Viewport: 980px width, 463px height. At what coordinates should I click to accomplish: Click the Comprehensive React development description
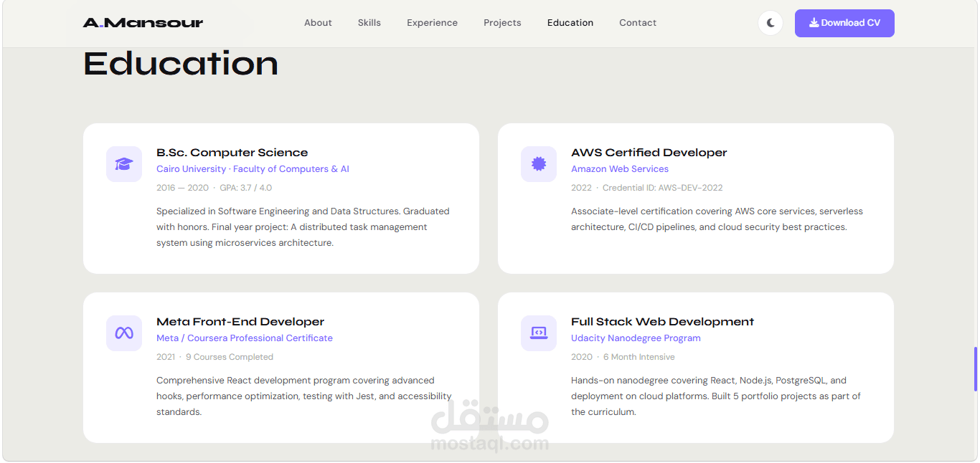tap(304, 396)
